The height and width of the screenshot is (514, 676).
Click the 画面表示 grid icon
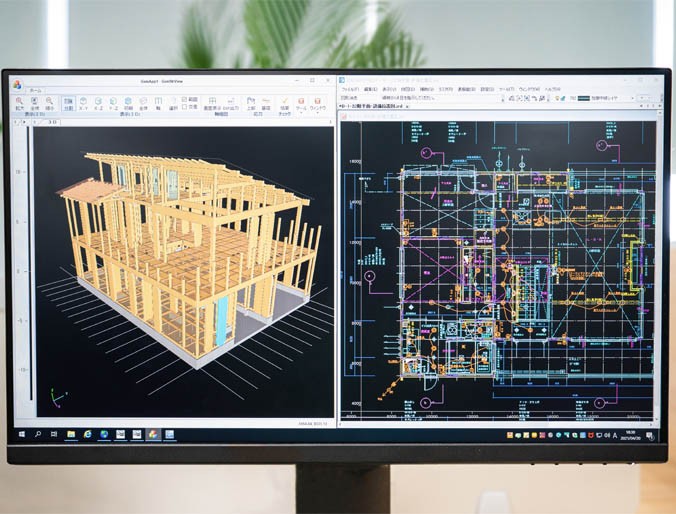click(x=212, y=103)
